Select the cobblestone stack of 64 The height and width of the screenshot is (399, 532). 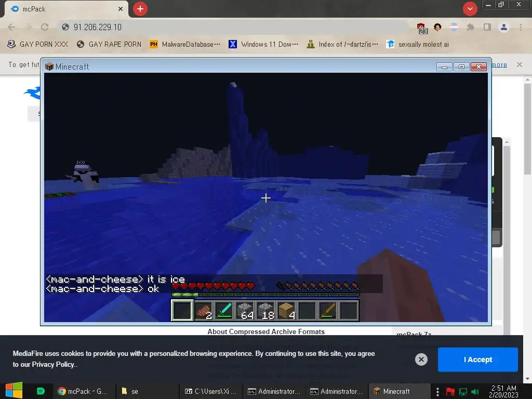pyautogui.click(x=245, y=310)
